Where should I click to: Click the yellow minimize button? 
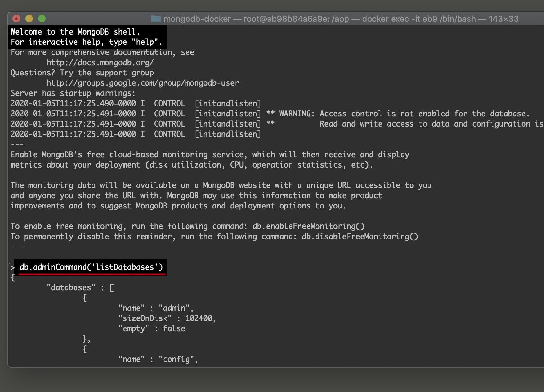[x=29, y=19]
